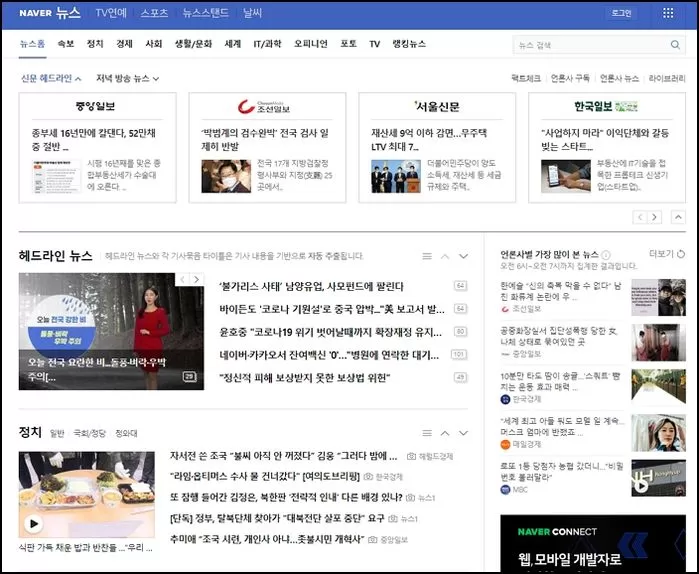Image resolution: width=699 pixels, height=574 pixels.
Task: Open the 경제 tab
Action: coord(124,44)
